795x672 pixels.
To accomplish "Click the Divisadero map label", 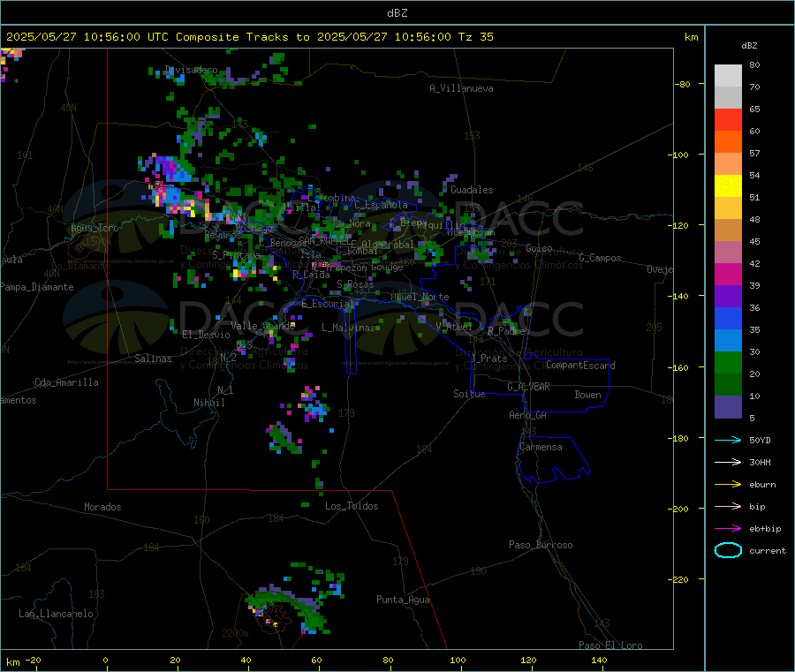I will (x=191, y=70).
